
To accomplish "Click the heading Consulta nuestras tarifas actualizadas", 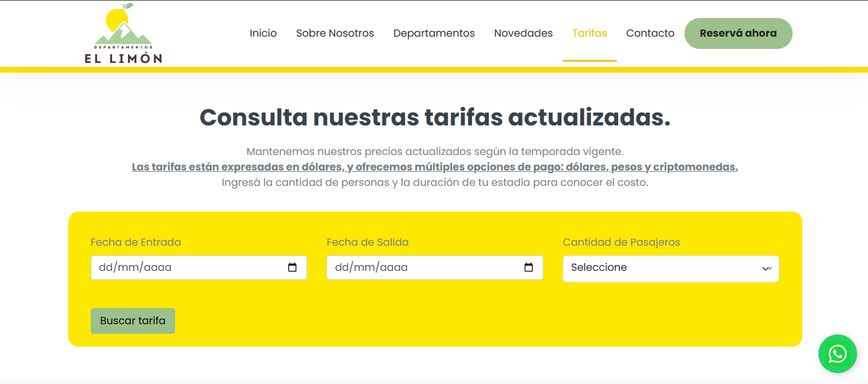I will tap(435, 118).
